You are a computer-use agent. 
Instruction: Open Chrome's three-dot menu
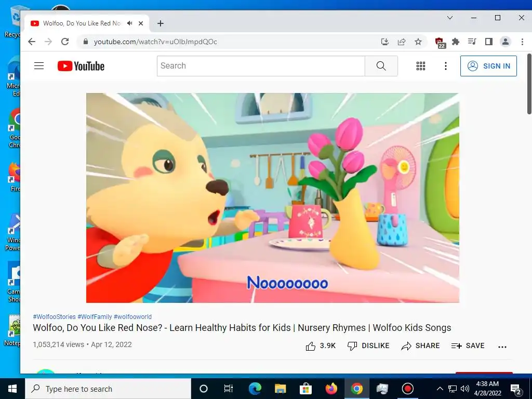coord(522,42)
